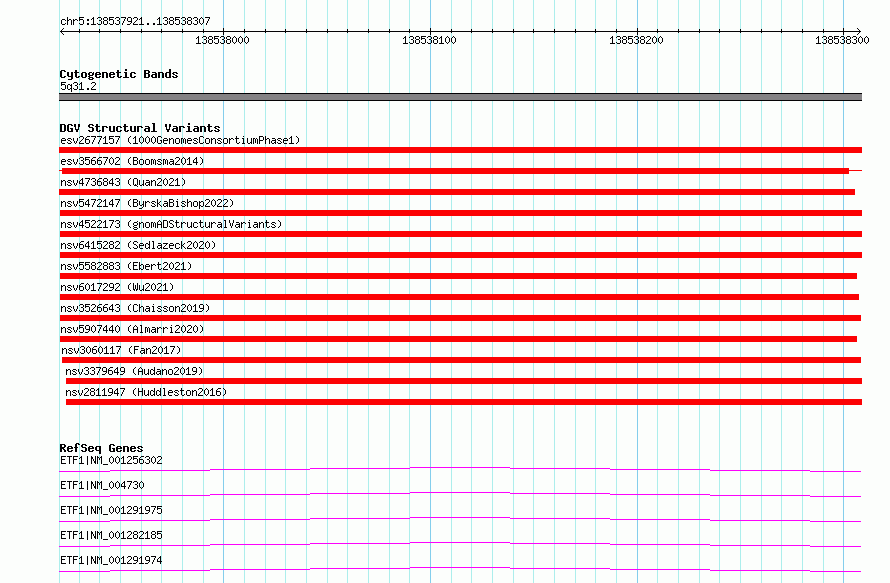Click the red bar for esv2677157
Image resolution: width=890 pixels, height=583 pixels.
(460, 150)
